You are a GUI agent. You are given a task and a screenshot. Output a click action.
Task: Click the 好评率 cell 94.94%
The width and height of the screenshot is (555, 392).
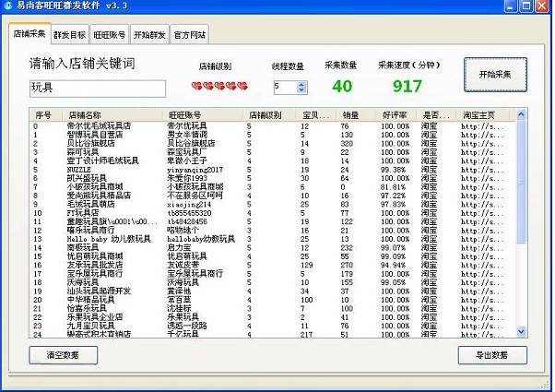[394, 265]
